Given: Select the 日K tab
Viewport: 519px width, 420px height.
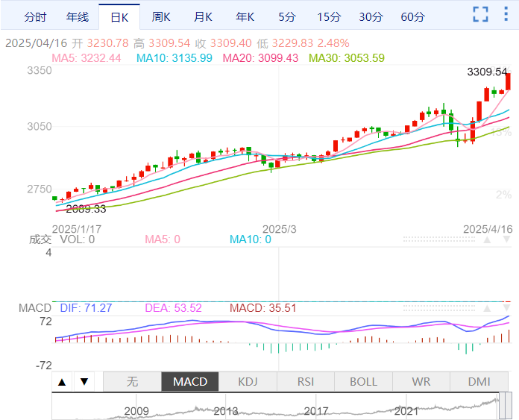Looking at the screenshot, I should pyautogui.click(x=119, y=17).
